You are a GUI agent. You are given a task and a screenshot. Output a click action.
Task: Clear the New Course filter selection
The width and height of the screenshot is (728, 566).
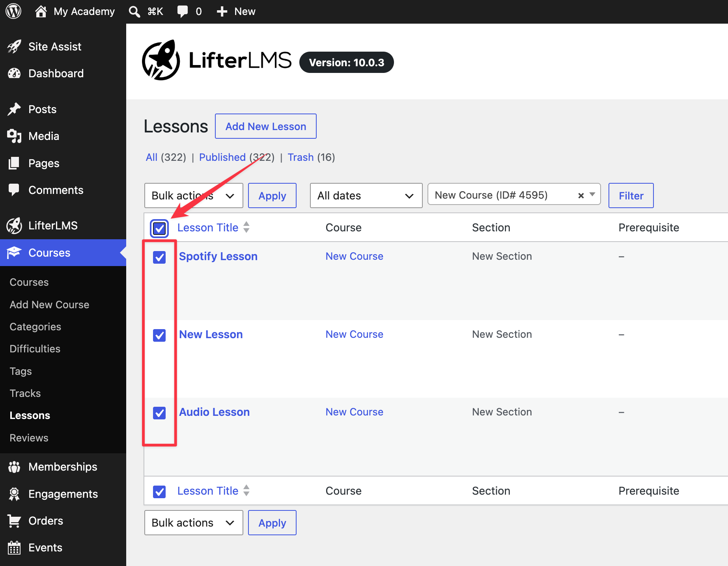[581, 195]
